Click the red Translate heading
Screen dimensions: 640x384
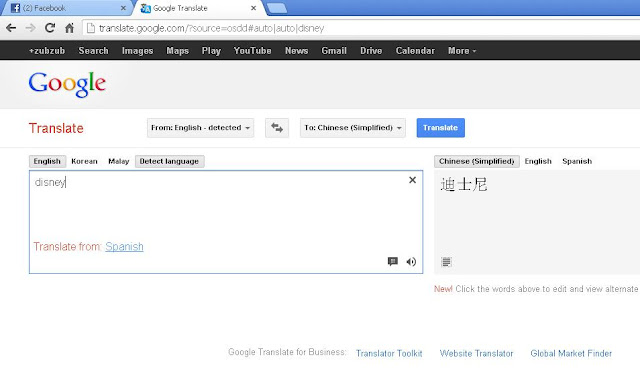point(56,128)
